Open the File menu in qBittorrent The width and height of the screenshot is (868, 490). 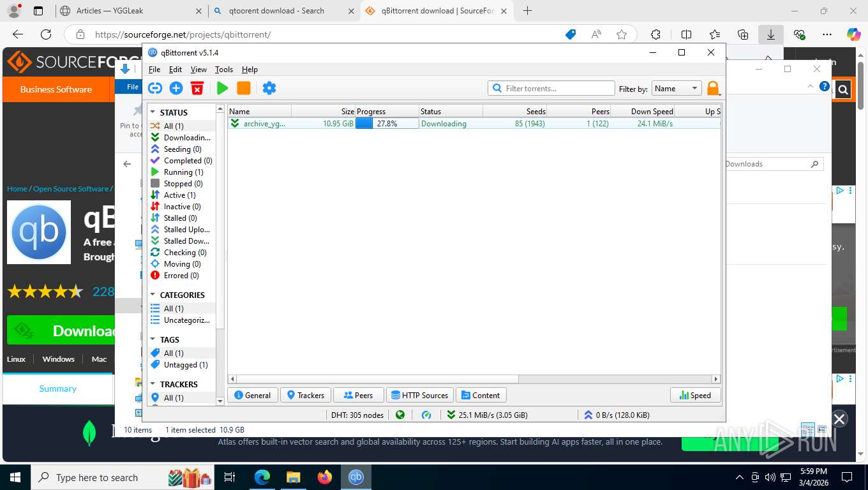tap(154, 70)
